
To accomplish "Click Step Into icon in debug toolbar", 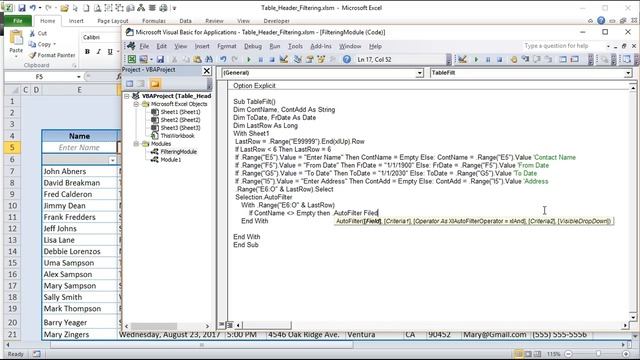I will point(525,60).
